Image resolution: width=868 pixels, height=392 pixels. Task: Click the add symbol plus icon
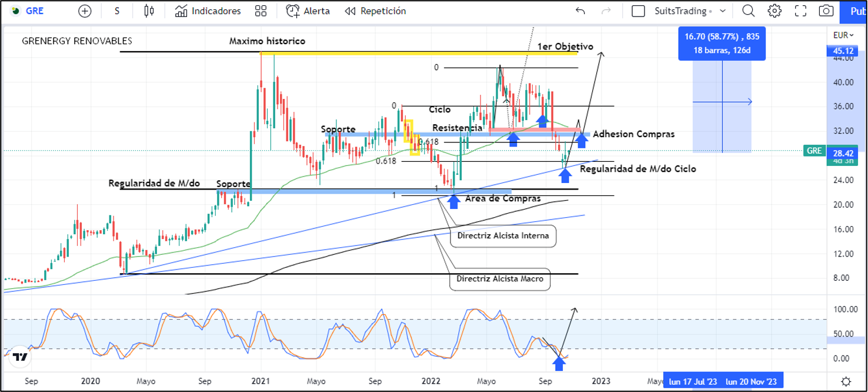coord(85,11)
